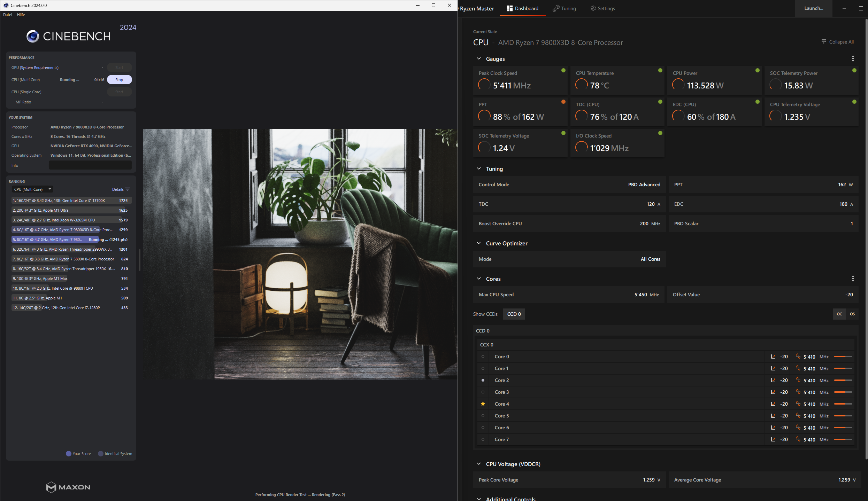This screenshot has height=501, width=868.
Task: Open GPU System Requirements link
Action: [x=39, y=68]
